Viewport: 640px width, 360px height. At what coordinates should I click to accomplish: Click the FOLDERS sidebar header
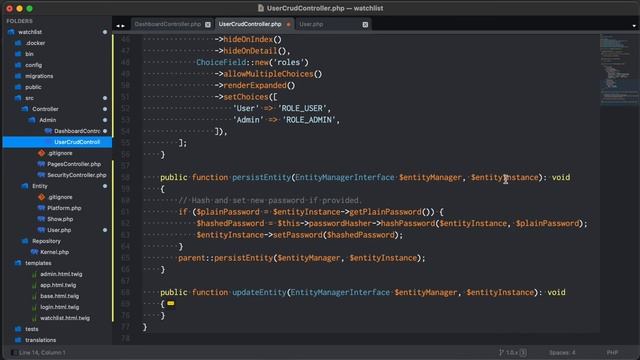pos(19,21)
